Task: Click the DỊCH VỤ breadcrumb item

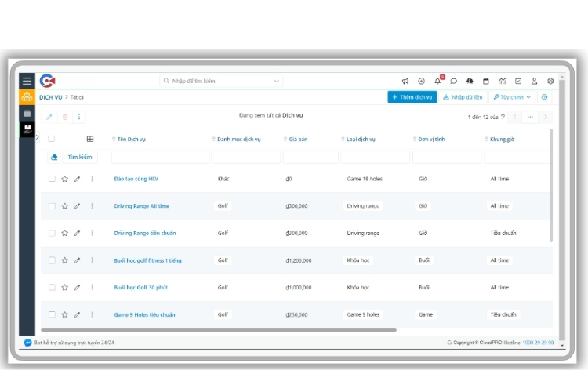Action: pos(50,97)
